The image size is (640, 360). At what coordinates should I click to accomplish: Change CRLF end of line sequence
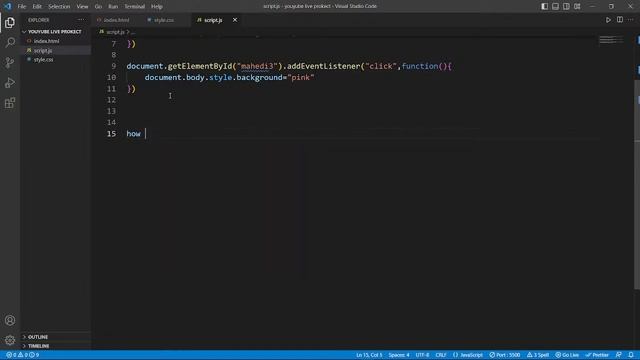click(x=441, y=355)
